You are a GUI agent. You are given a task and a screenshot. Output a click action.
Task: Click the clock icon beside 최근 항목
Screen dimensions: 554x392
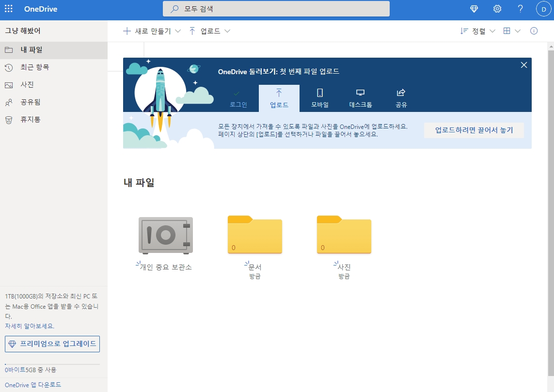click(9, 67)
